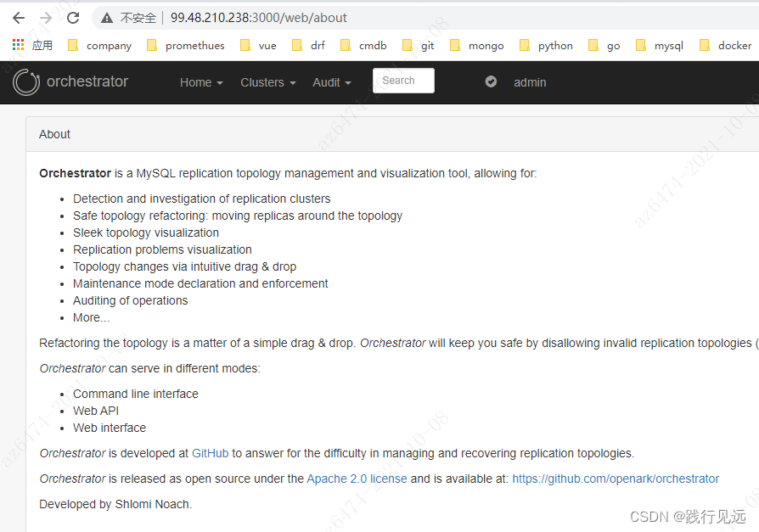Open the promethues bookmark folder
This screenshot has width=759, height=532.
click(185, 46)
